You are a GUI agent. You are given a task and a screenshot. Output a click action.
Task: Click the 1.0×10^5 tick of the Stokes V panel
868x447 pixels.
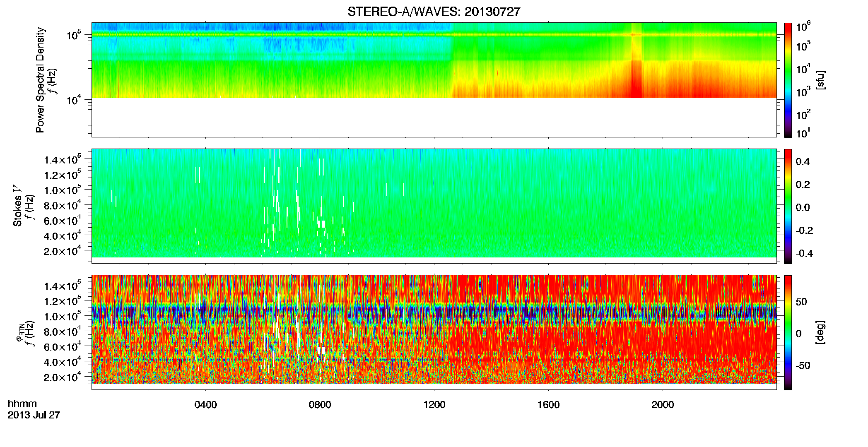tap(62, 190)
